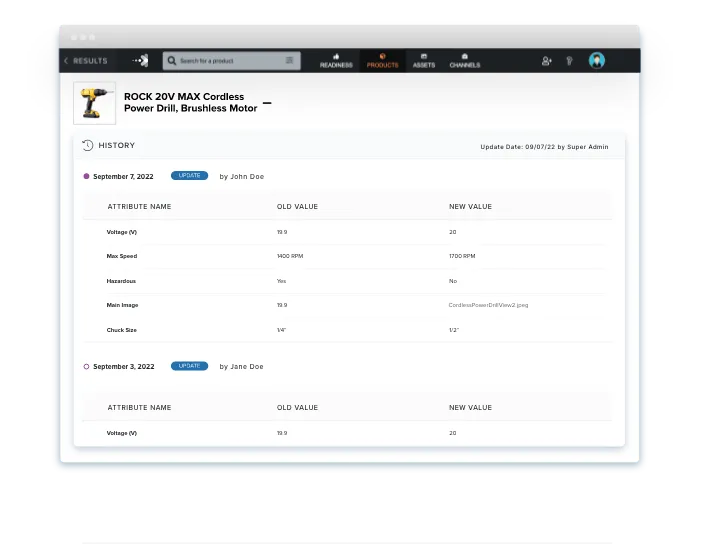
Task: Open the search filter list icon
Action: pos(290,61)
